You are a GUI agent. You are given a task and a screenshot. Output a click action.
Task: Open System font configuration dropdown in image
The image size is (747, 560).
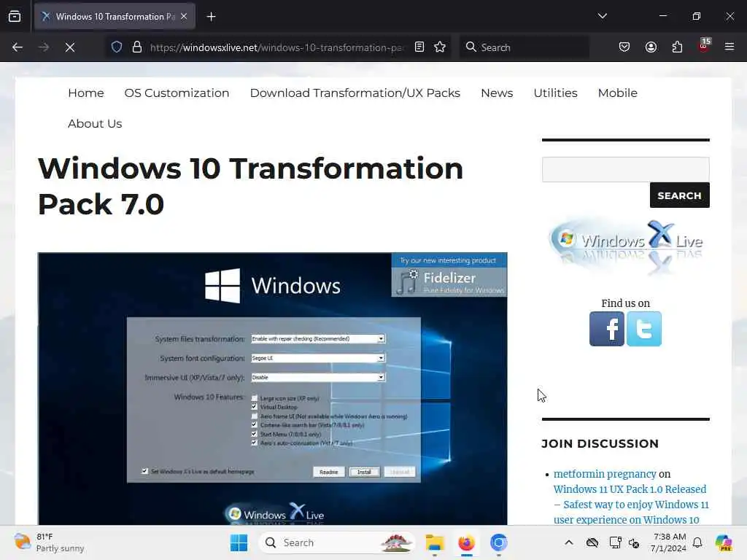[318, 357]
